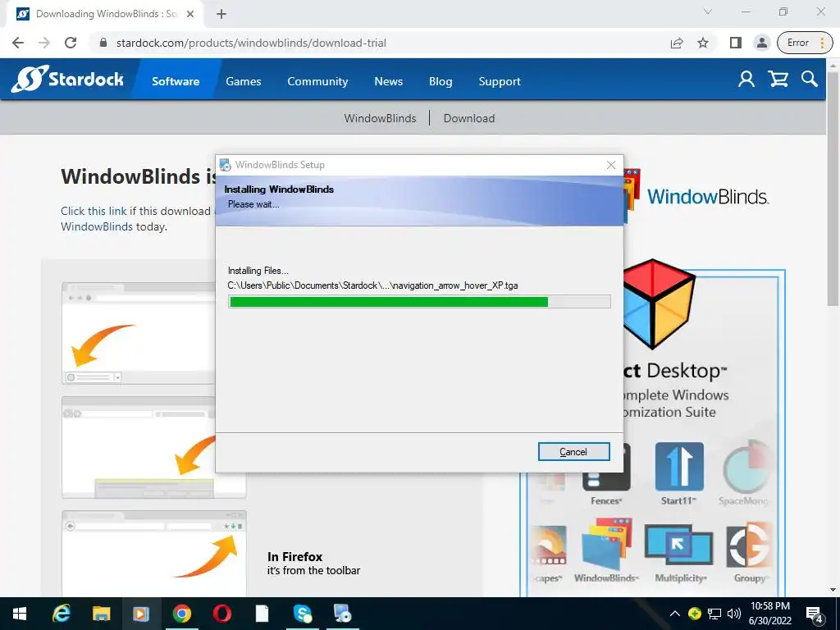Viewport: 840px width, 630px height.
Task: Open the News nav item
Action: coord(388,81)
